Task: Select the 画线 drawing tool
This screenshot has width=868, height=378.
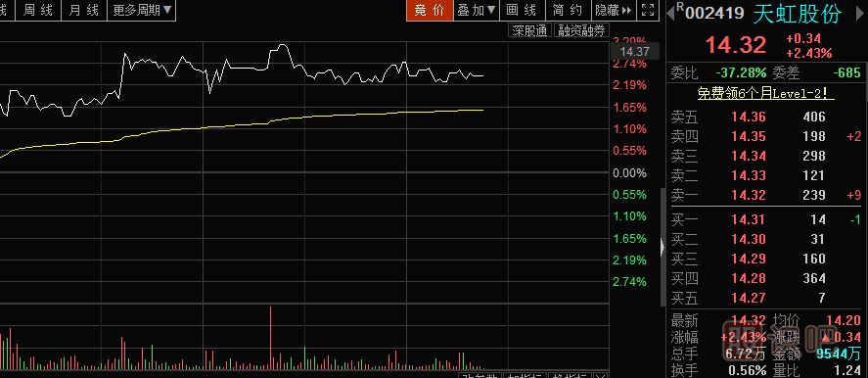Action: click(x=522, y=10)
